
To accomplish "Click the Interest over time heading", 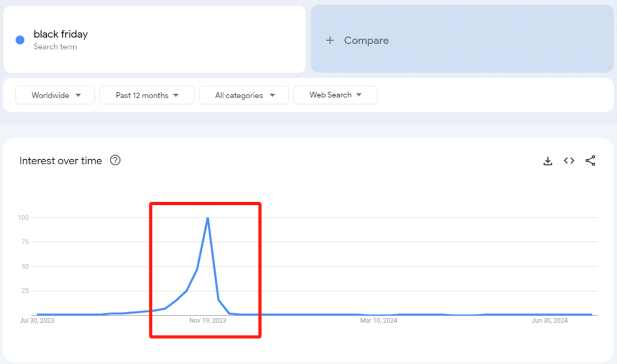I will (61, 161).
